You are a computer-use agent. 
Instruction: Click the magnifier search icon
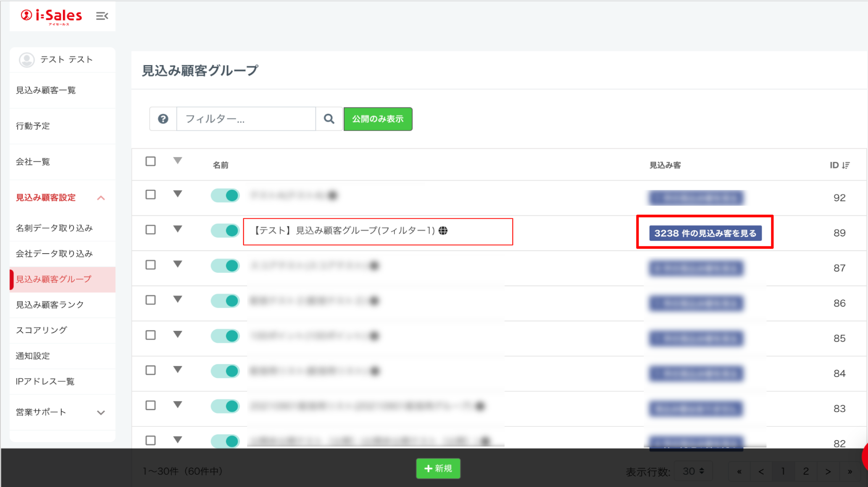coord(329,119)
